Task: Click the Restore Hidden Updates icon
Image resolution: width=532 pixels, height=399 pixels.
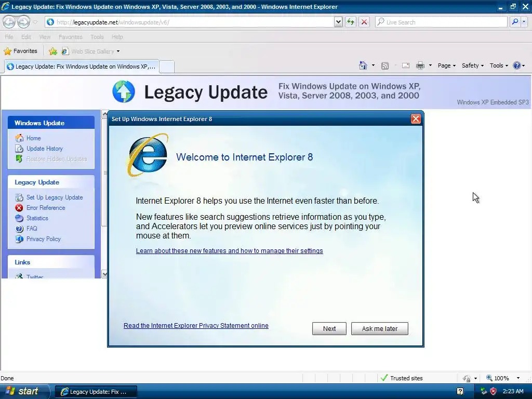Action: pyautogui.click(x=19, y=159)
